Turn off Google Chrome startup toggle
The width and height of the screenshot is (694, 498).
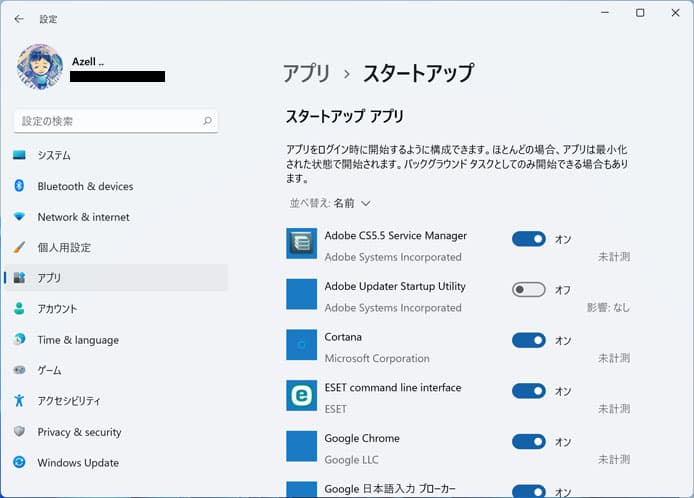pos(528,441)
